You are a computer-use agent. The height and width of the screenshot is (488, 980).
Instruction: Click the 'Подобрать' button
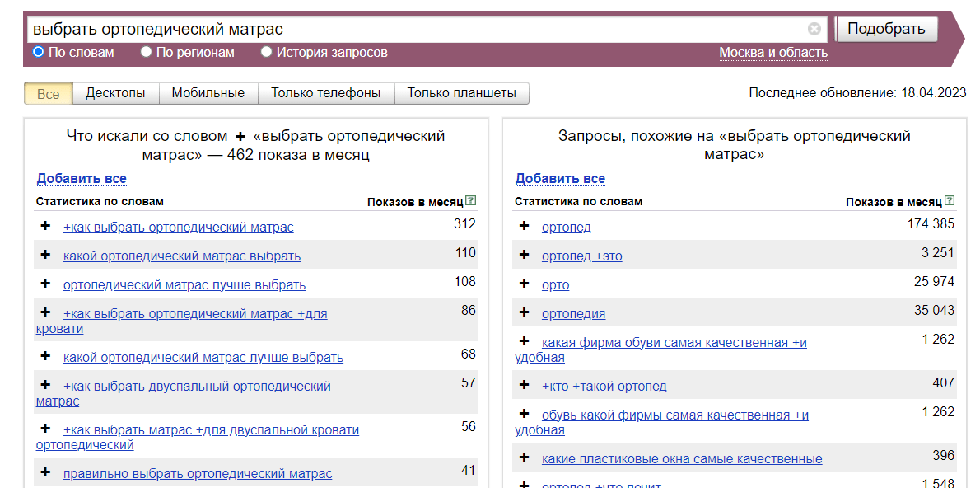click(886, 29)
